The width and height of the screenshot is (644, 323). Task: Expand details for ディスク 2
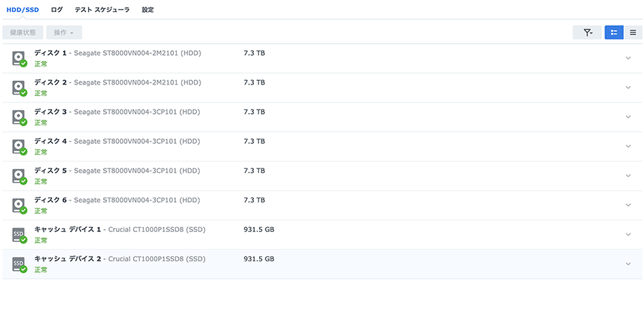pyautogui.click(x=628, y=87)
